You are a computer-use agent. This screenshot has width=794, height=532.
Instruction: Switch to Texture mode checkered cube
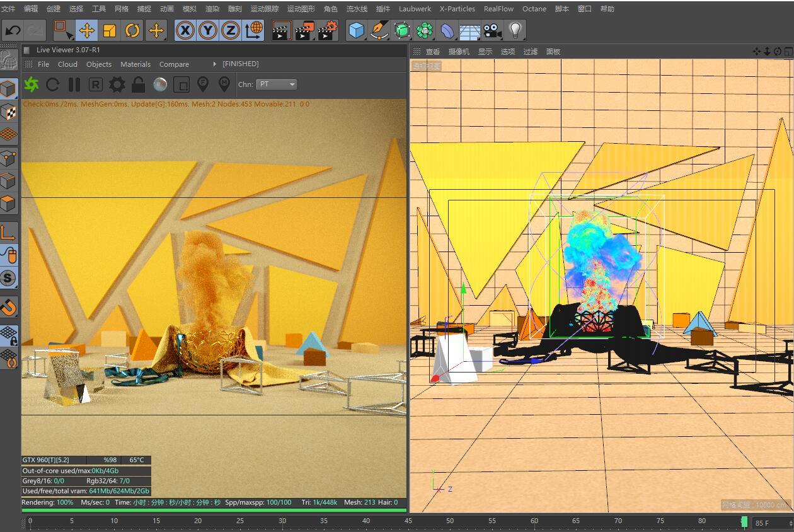coord(9,112)
